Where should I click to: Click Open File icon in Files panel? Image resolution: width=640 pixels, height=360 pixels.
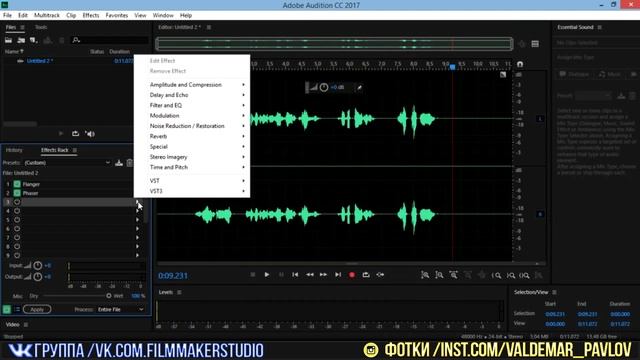[x=8, y=40]
